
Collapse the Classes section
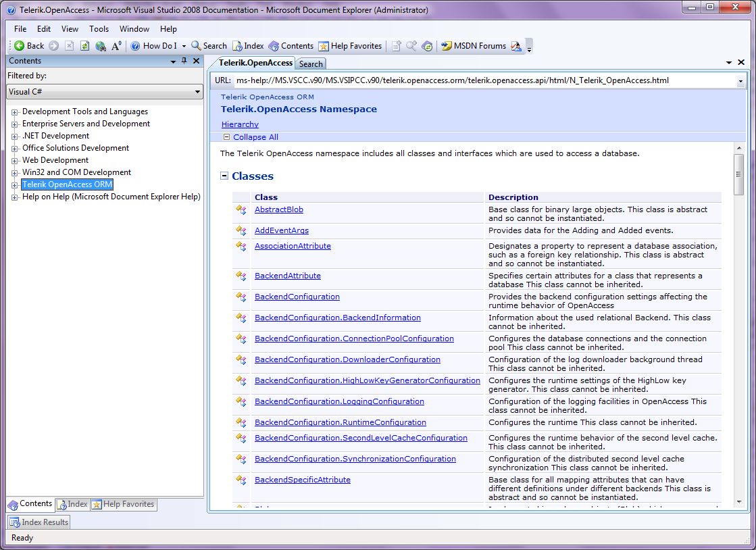(x=224, y=176)
